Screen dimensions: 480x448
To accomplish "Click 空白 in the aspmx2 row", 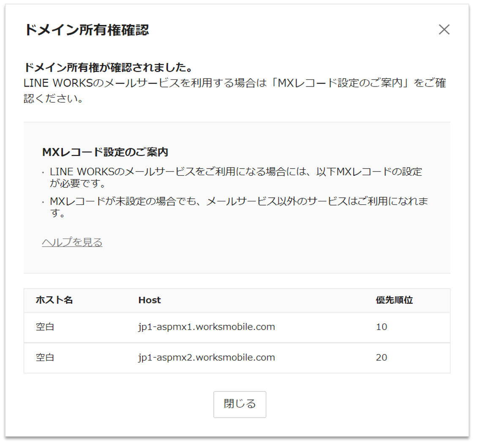I will coord(45,357).
